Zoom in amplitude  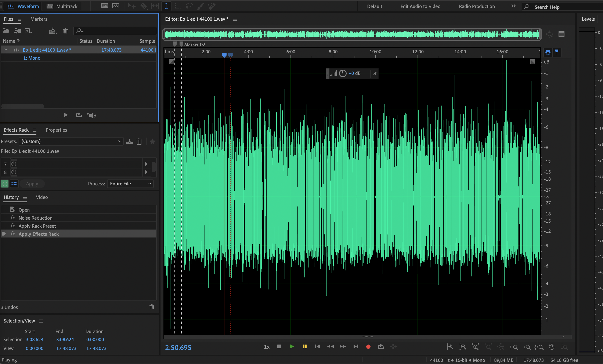pos(450,347)
